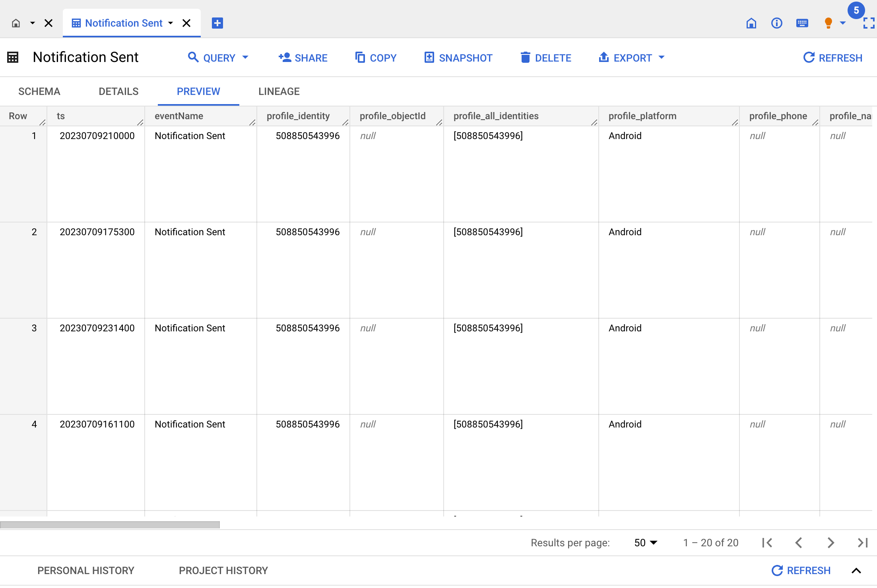Click the SNAPSHOT button
Viewport: 877px width, 588px height.
tap(458, 58)
